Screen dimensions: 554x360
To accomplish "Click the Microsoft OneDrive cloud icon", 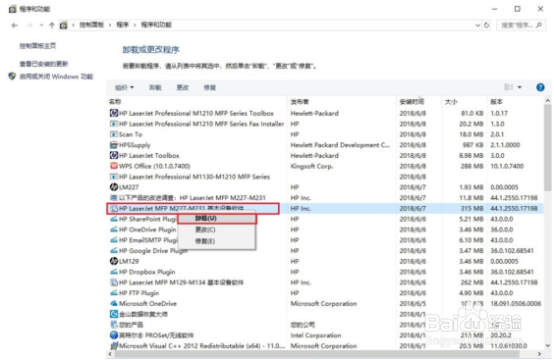I will tap(114, 303).
